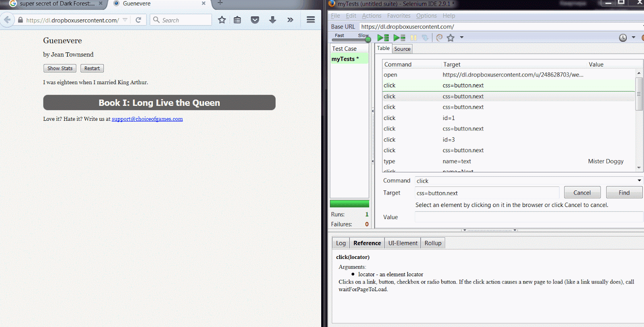Click the Cancel button beside Target
This screenshot has width=644, height=327.
(x=582, y=192)
